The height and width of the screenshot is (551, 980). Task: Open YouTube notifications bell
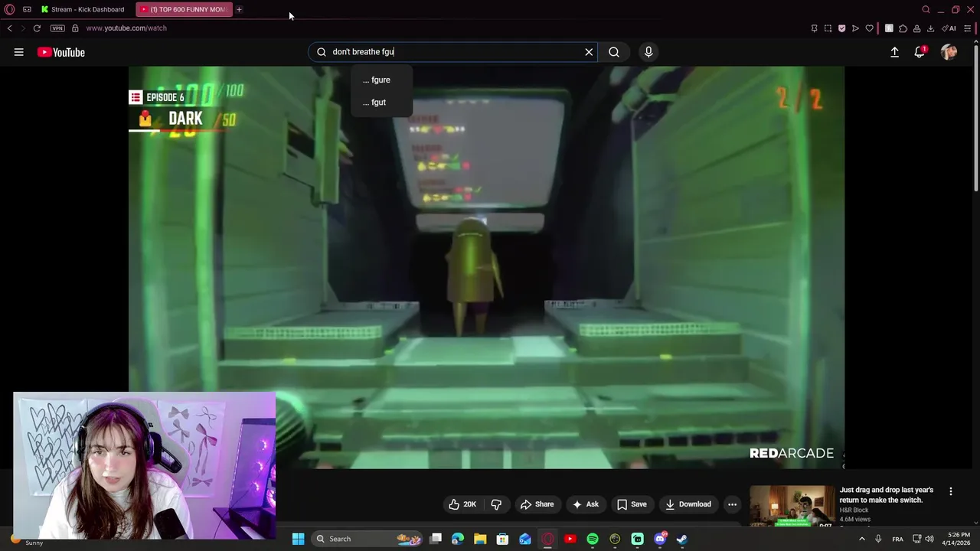pos(920,52)
